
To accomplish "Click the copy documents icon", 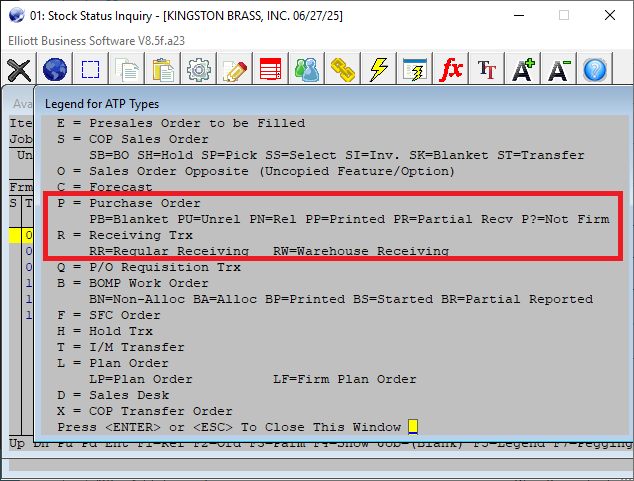I will pos(127,70).
